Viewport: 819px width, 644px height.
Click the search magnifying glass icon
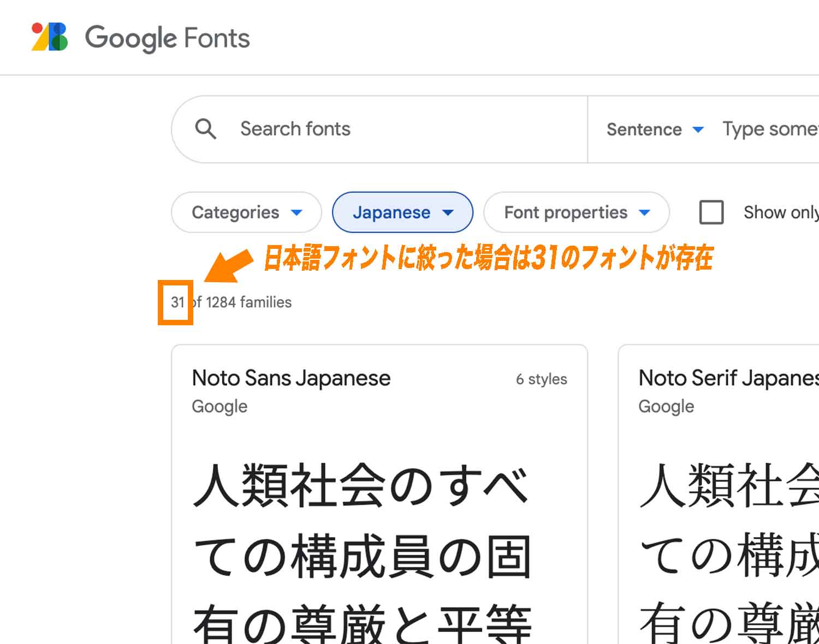[205, 129]
